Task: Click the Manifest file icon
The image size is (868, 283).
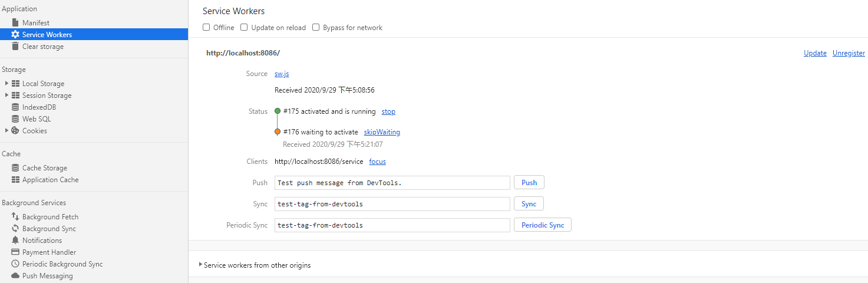Action: point(16,23)
